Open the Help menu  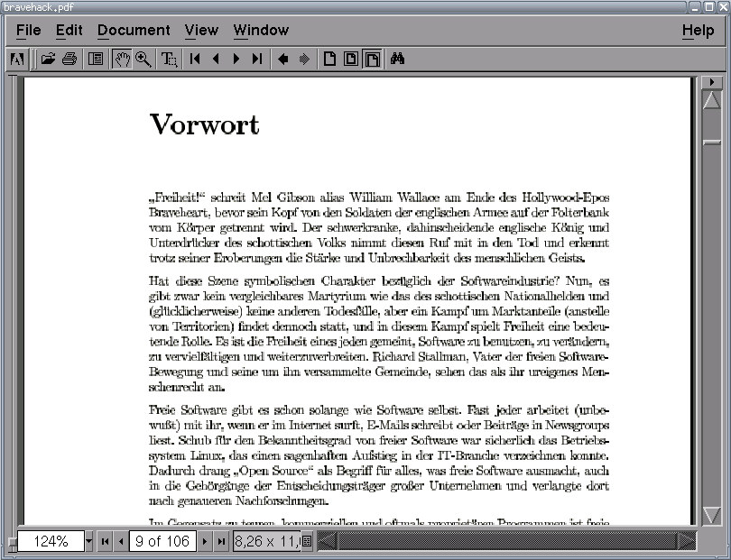click(698, 31)
